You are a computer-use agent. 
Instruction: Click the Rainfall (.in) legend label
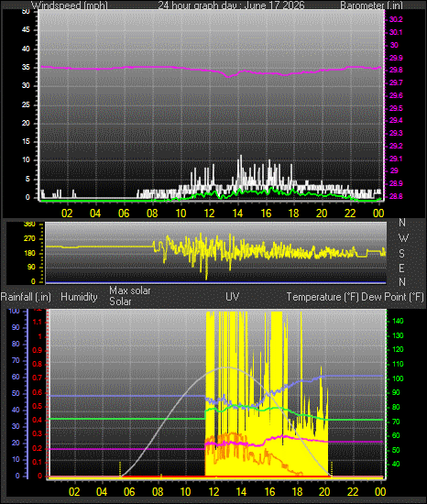pos(26,297)
